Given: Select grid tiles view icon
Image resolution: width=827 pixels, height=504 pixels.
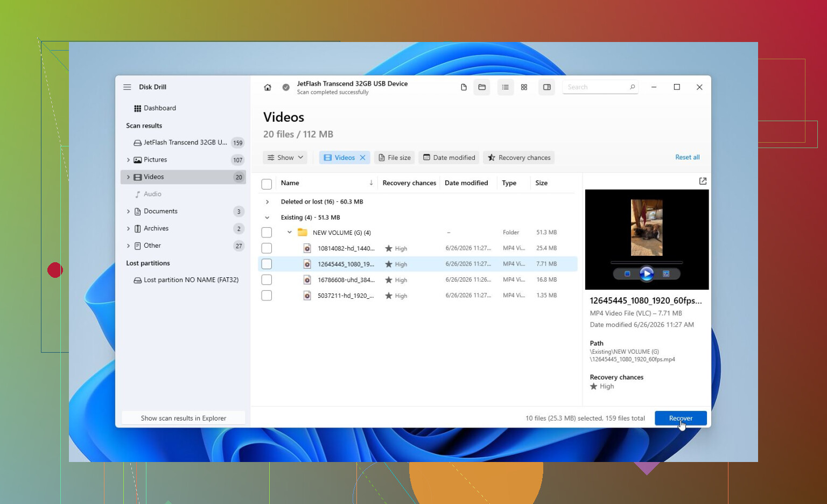Looking at the screenshot, I should point(524,87).
